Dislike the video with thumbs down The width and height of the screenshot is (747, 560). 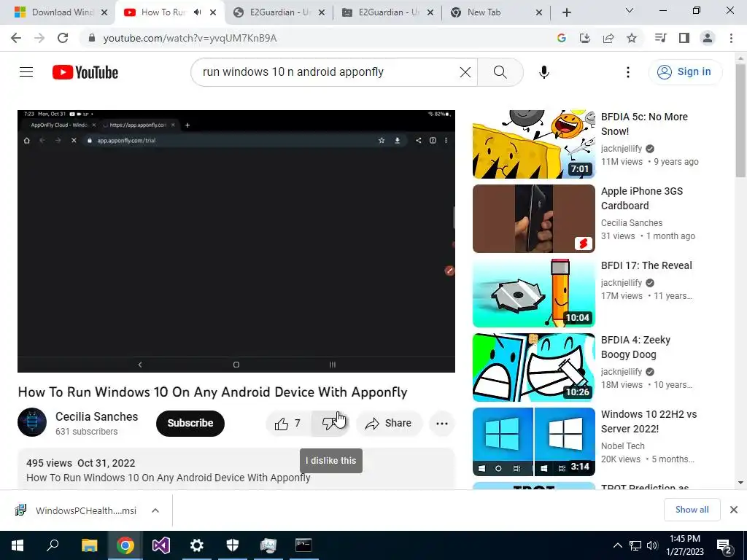pyautogui.click(x=330, y=424)
